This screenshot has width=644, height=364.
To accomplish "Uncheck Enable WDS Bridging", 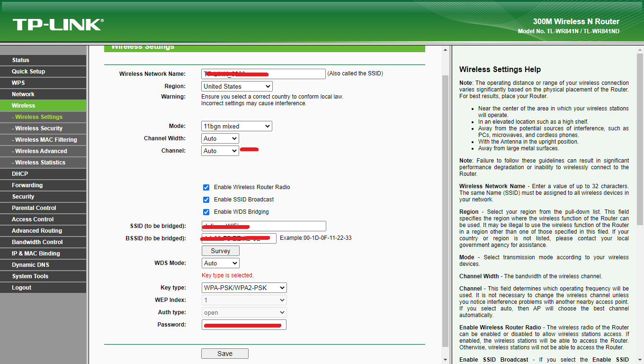I will [206, 212].
